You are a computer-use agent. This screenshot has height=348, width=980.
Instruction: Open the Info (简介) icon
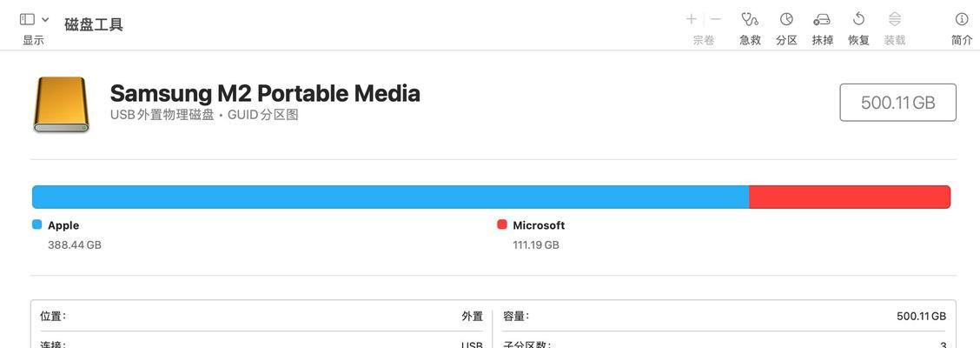point(962,19)
